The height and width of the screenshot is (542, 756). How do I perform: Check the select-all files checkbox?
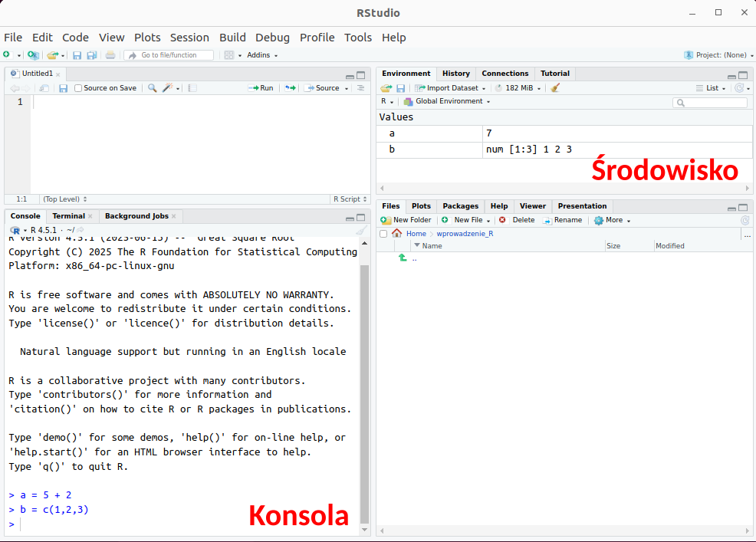click(x=383, y=234)
